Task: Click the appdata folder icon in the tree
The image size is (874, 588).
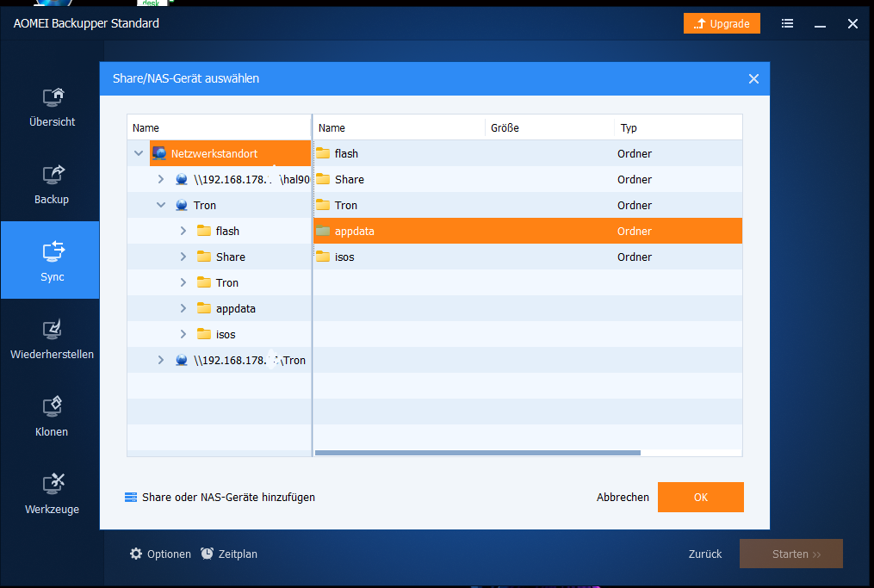Action: pyautogui.click(x=204, y=308)
